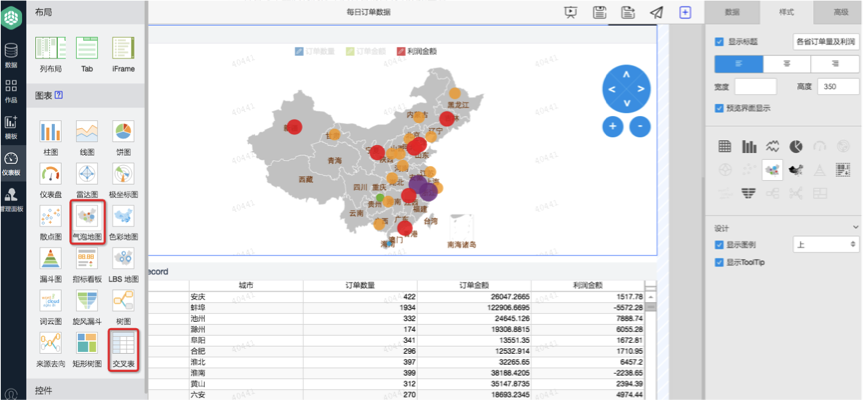Click the 高度 input field showing 350
This screenshot has height=400, width=865.
(x=838, y=87)
